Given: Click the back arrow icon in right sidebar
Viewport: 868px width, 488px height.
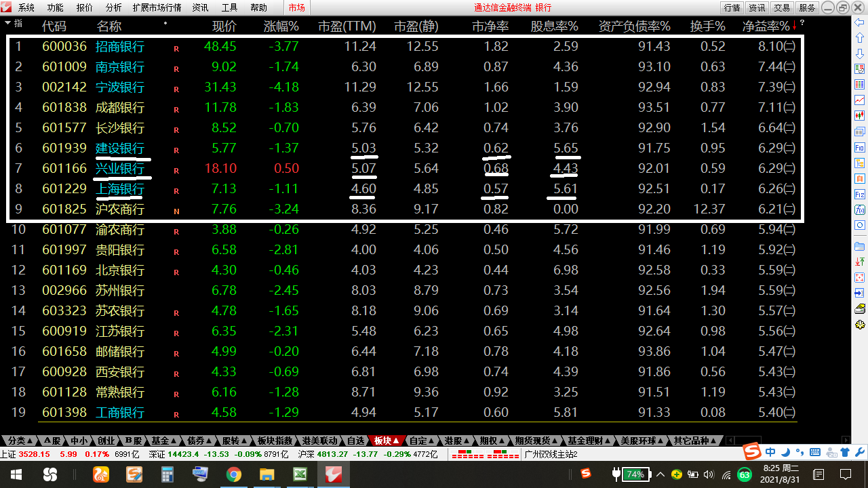Looking at the screenshot, I should [860, 23].
